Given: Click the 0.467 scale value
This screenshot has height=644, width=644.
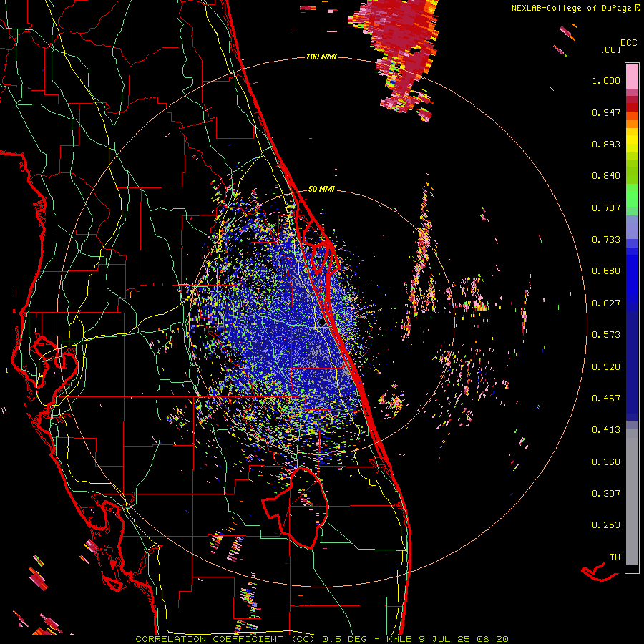Looking at the screenshot, I should click(x=606, y=399).
